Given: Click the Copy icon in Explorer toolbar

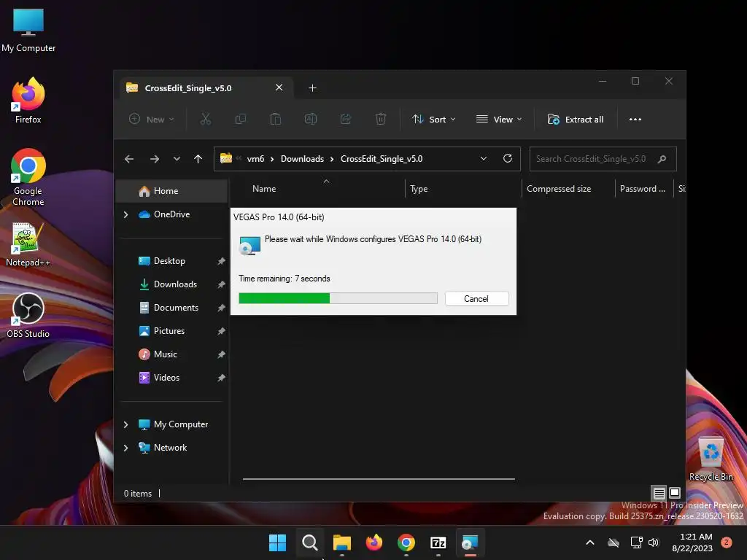Looking at the screenshot, I should tap(241, 119).
